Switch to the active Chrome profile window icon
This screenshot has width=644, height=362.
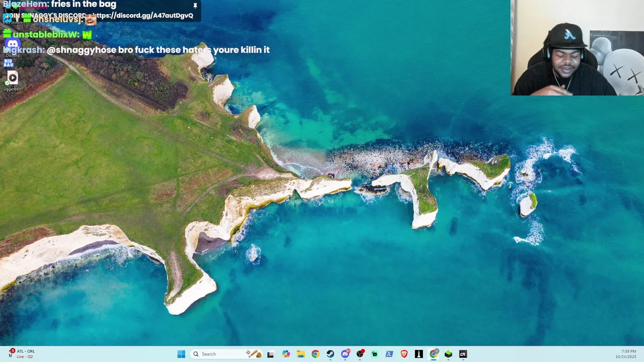point(434,354)
